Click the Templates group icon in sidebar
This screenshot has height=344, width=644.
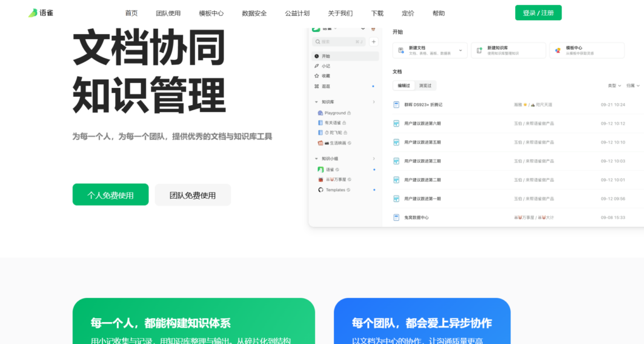(x=320, y=190)
